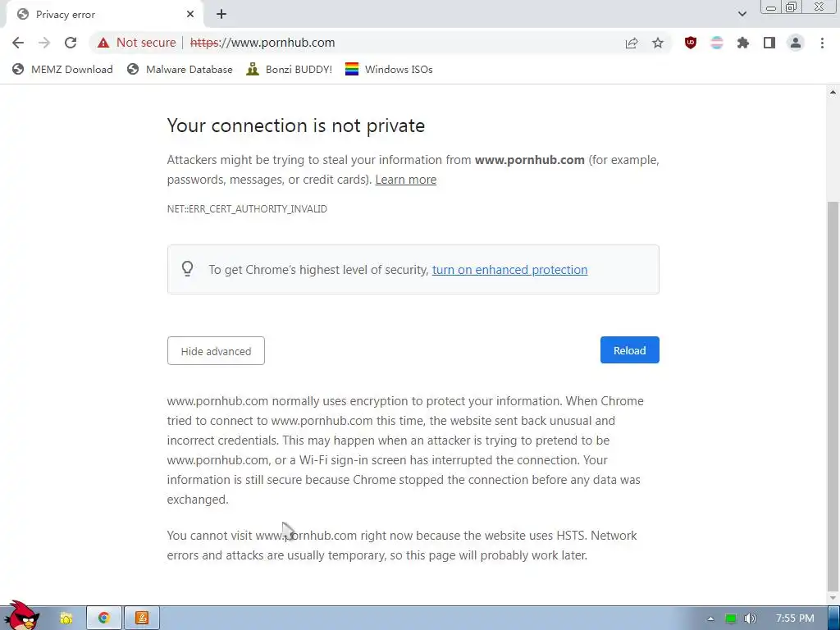Open the Malware Database bookmark

click(x=180, y=70)
